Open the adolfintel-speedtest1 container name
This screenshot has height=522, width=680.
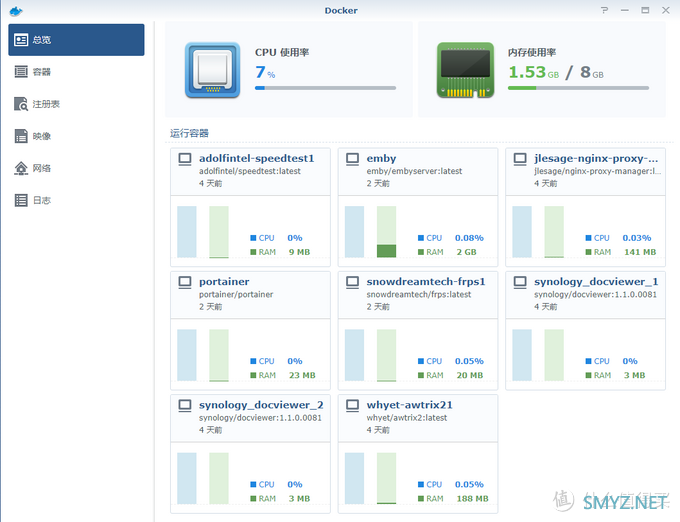tap(256, 158)
